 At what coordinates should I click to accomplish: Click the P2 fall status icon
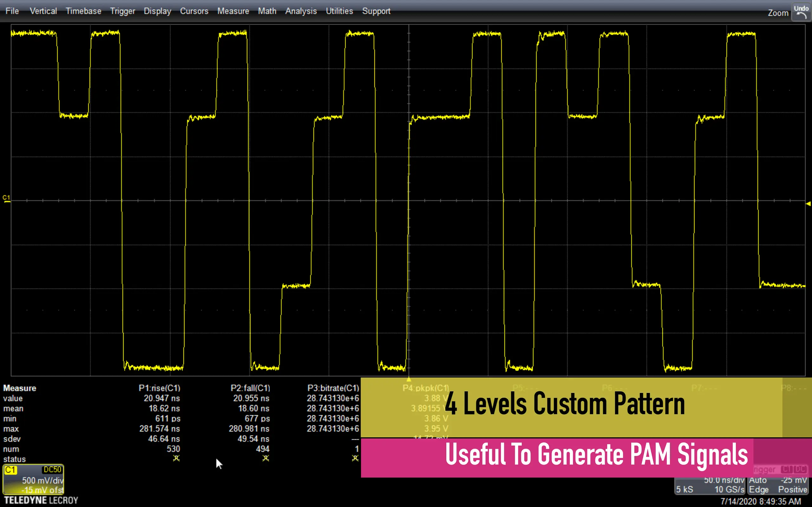point(266,458)
